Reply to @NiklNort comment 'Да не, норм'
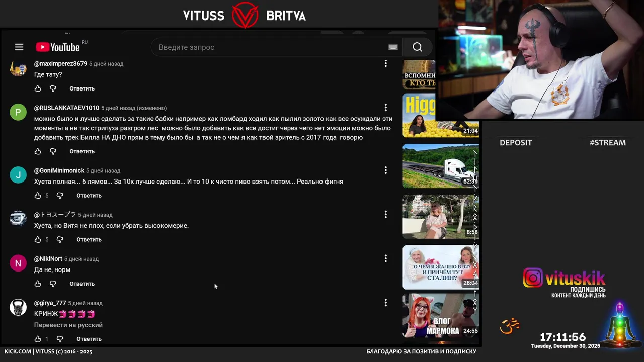The width and height of the screenshot is (644, 362). pos(82,284)
